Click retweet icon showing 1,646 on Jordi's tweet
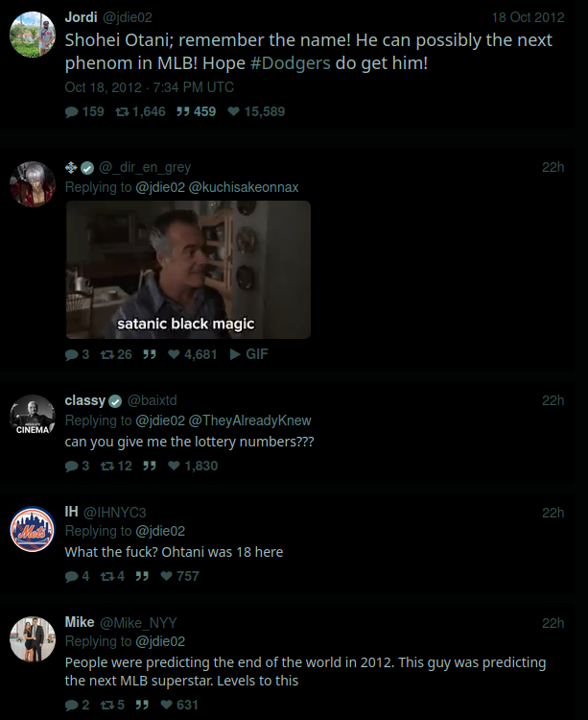Screen dimensions: 588x720 pos(122,111)
